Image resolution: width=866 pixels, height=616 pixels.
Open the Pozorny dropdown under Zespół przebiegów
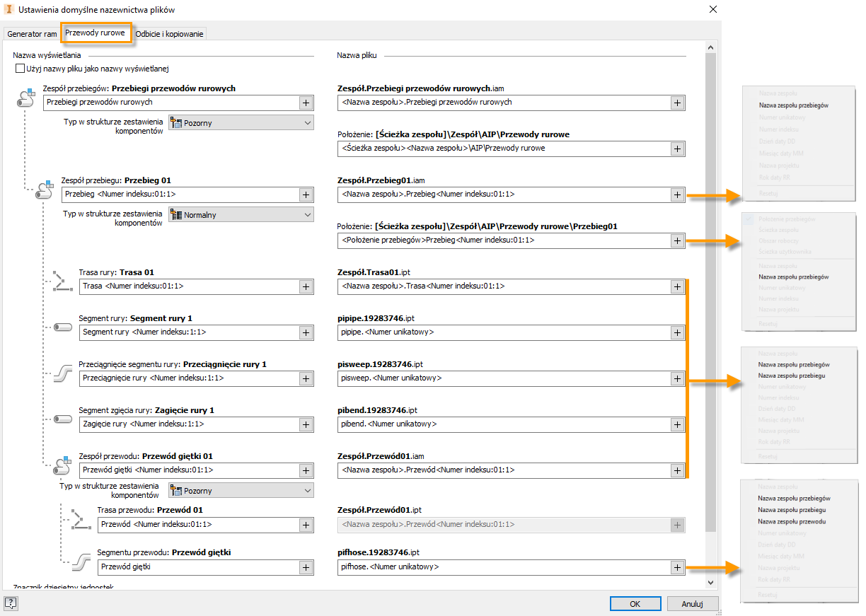tap(241, 123)
